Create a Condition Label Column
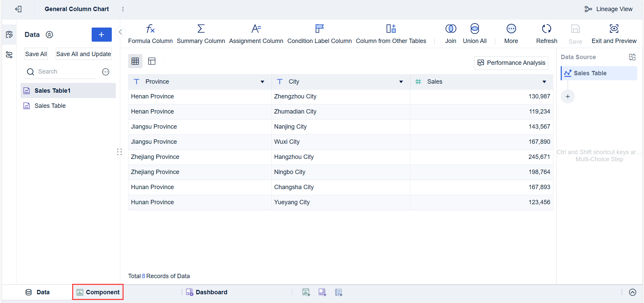This screenshot has width=644, height=303. [319, 33]
